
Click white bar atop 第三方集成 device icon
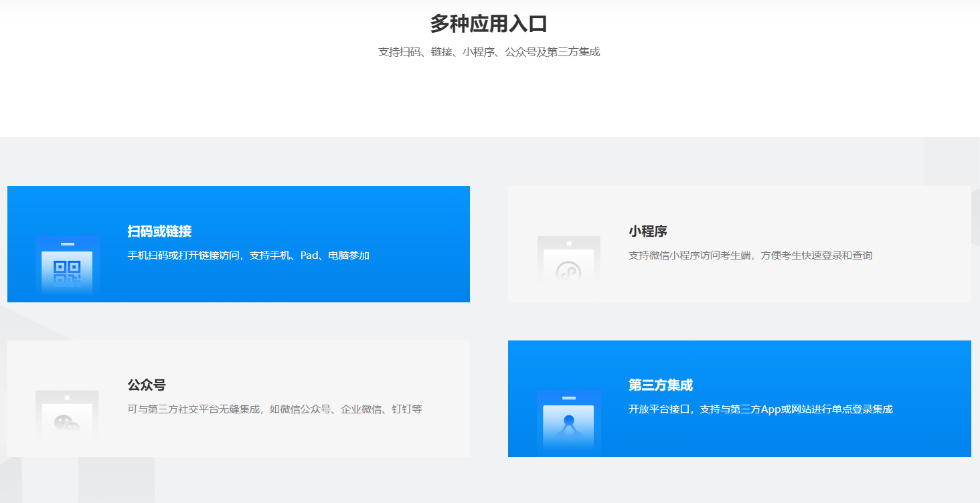[x=568, y=398]
